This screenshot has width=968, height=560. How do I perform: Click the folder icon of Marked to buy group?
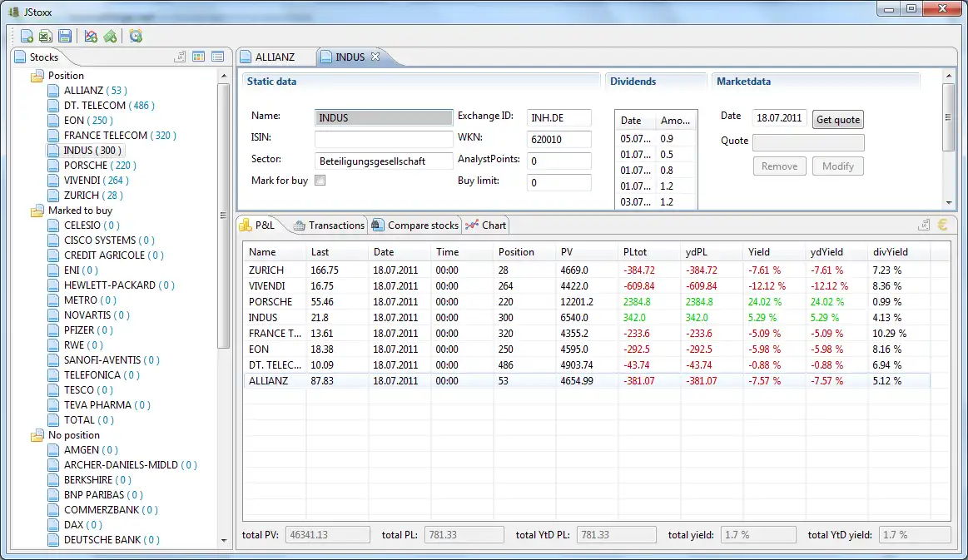click(37, 211)
